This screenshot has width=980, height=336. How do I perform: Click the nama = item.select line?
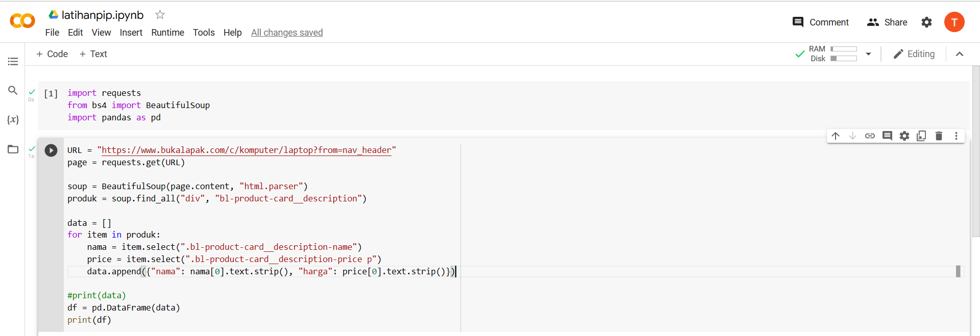(x=224, y=247)
